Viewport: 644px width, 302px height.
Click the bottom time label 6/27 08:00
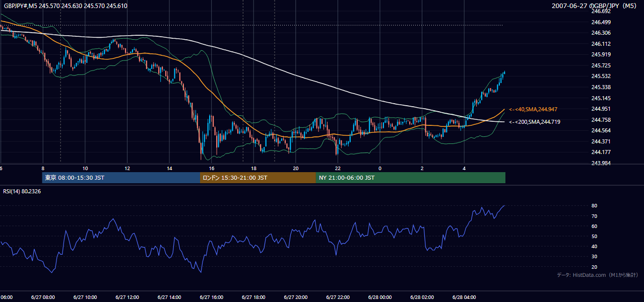[43, 297]
